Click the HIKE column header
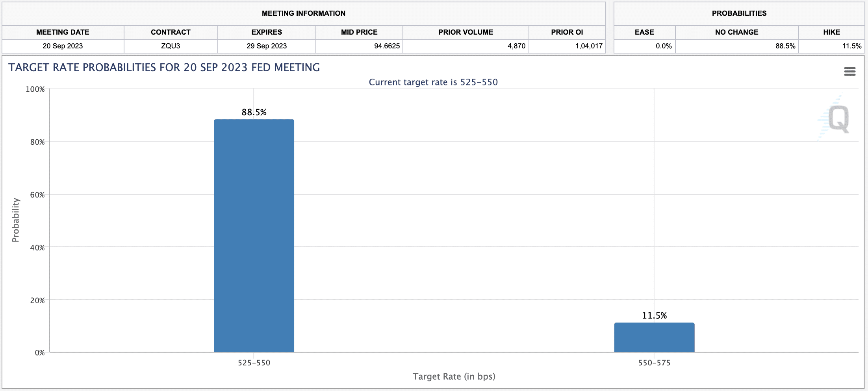The image size is (868, 391). [x=831, y=32]
